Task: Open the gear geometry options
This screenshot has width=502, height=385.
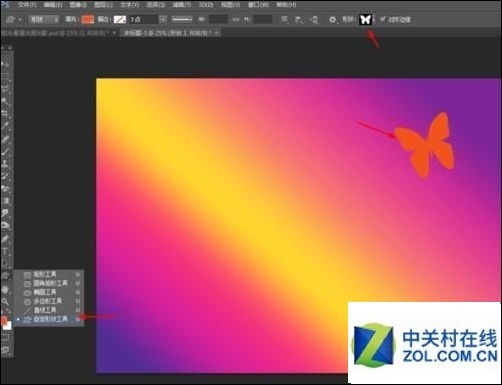Action: (332, 20)
